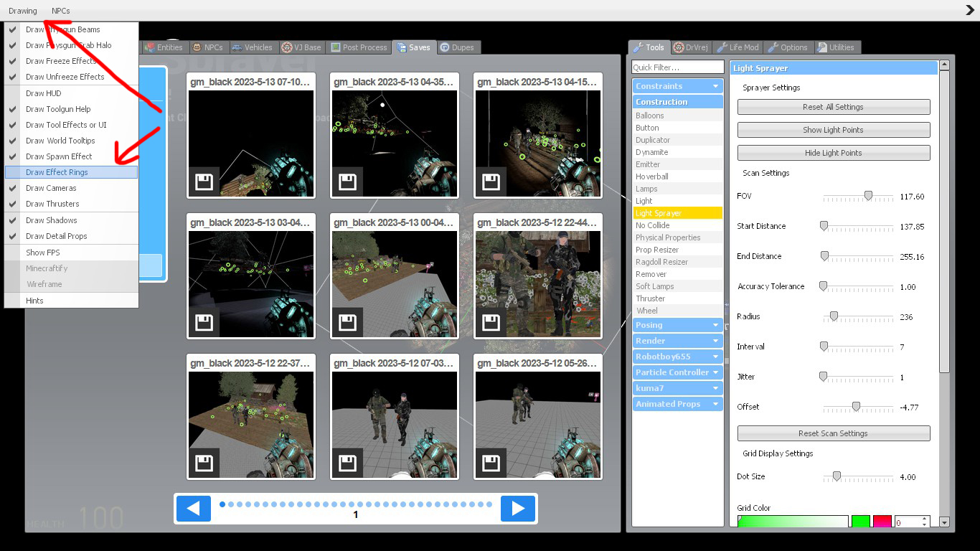Uncheck Draw Freeze Effects

pos(71,61)
